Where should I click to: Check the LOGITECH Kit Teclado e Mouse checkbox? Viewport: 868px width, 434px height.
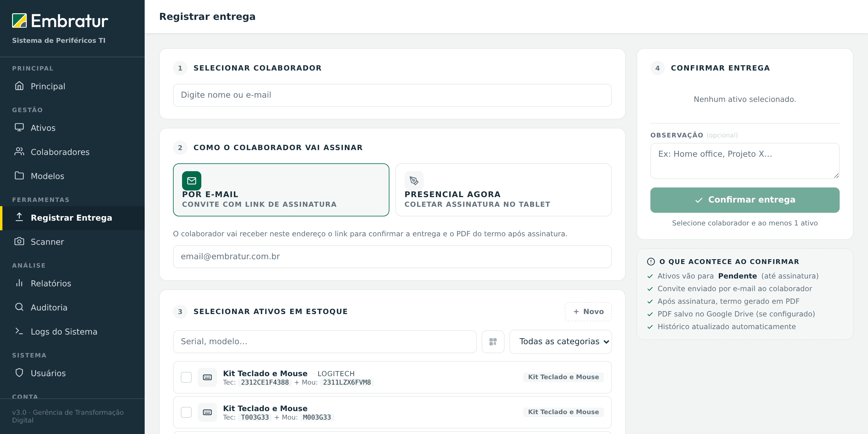click(186, 377)
